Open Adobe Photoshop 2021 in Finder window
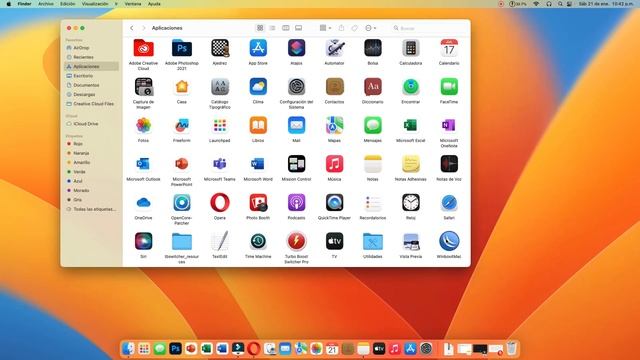Viewport: 640px width, 360px height. pos(182,48)
